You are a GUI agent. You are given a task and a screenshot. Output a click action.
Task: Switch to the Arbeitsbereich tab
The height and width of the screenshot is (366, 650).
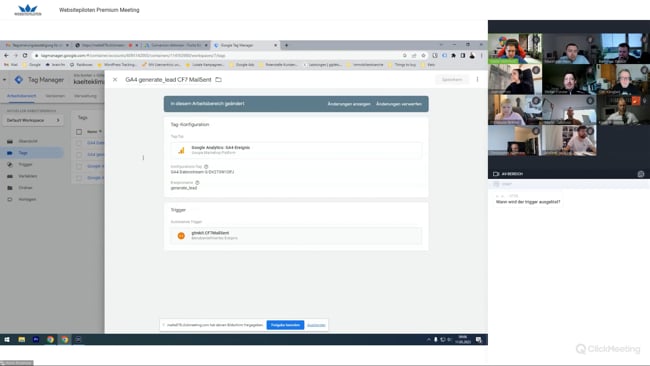(x=22, y=96)
